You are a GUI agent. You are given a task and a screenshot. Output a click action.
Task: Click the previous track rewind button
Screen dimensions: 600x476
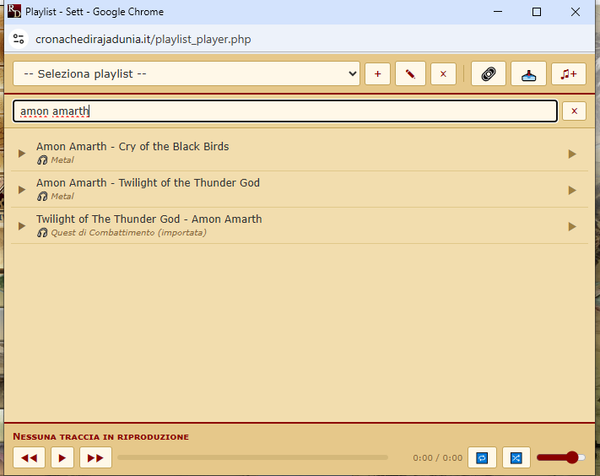click(x=29, y=458)
